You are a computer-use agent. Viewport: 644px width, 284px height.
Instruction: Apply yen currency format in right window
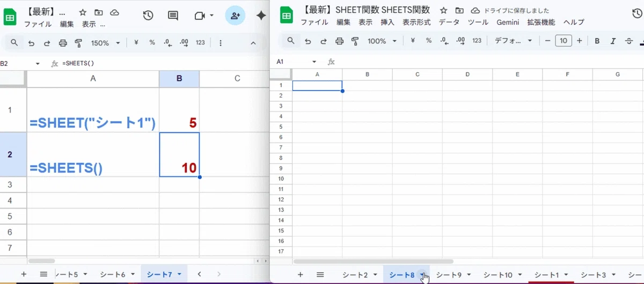[412, 41]
